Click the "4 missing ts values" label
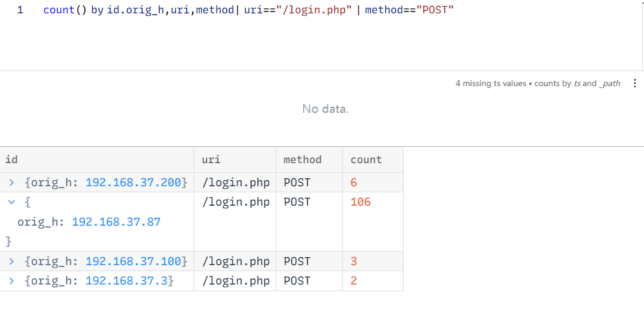 tap(490, 84)
